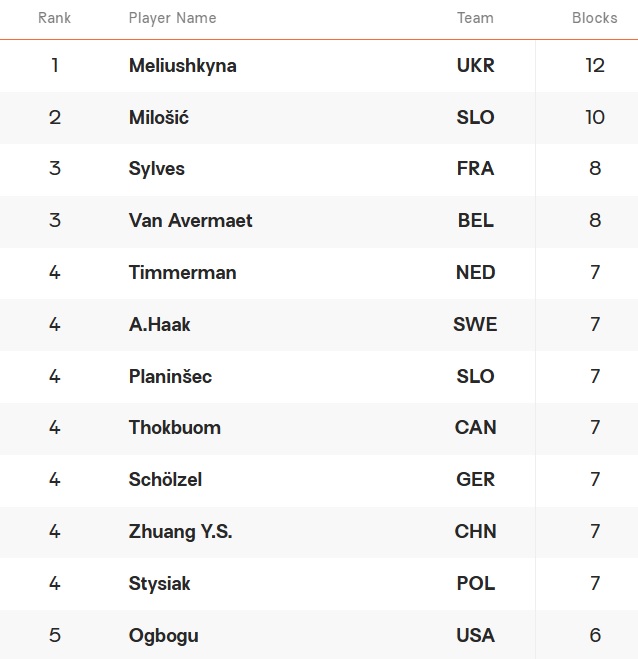This screenshot has height=659, width=638.
Task: Select Schölzel player name
Action: click(x=165, y=480)
